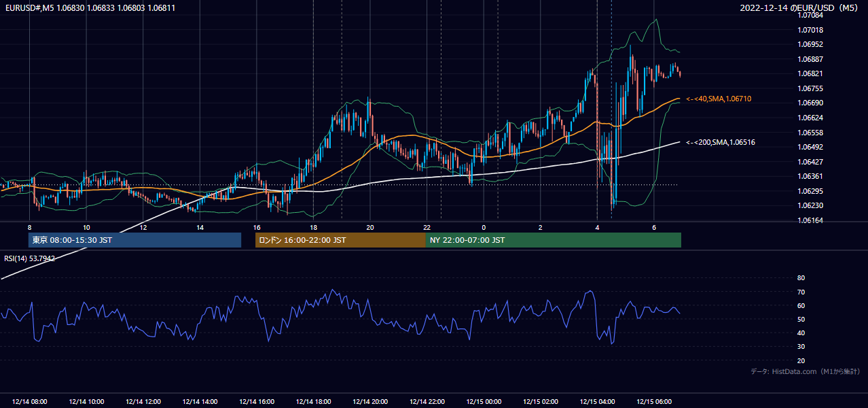Click the orange 40 SMA 1.06710 label

719,99
